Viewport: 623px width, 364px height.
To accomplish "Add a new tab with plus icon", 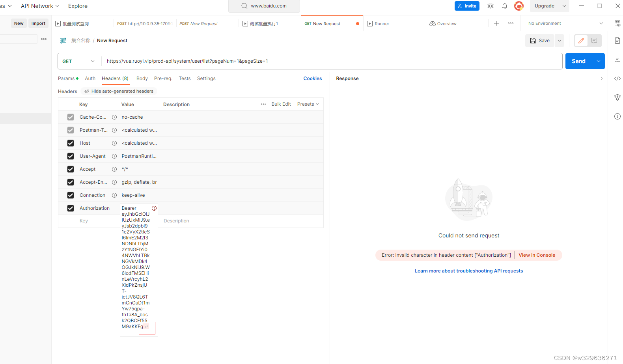I will click(x=496, y=23).
